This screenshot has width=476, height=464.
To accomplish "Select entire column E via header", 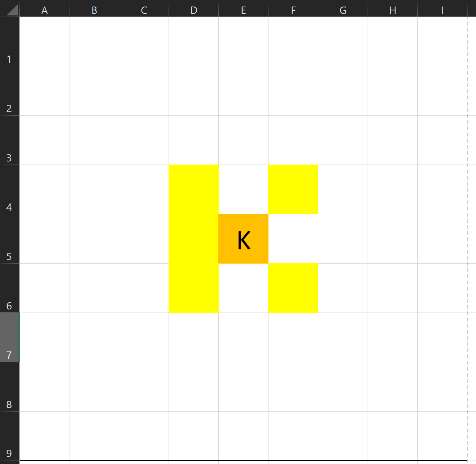I will click(x=243, y=10).
